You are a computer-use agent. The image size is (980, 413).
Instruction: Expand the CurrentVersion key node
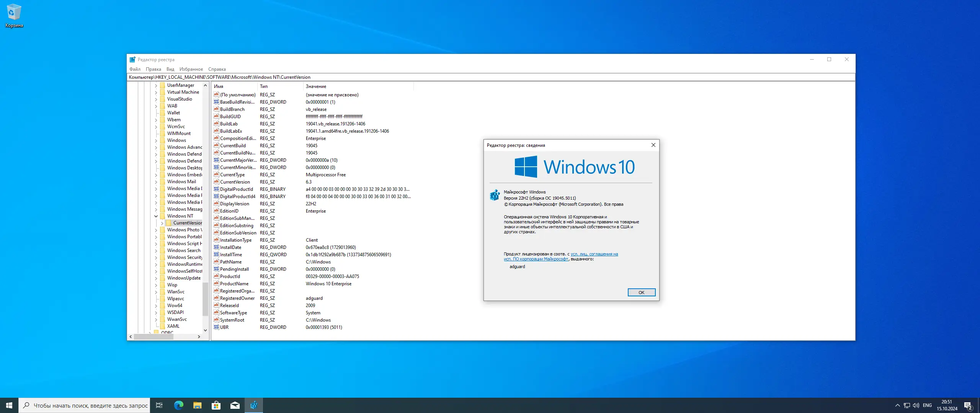tap(162, 223)
